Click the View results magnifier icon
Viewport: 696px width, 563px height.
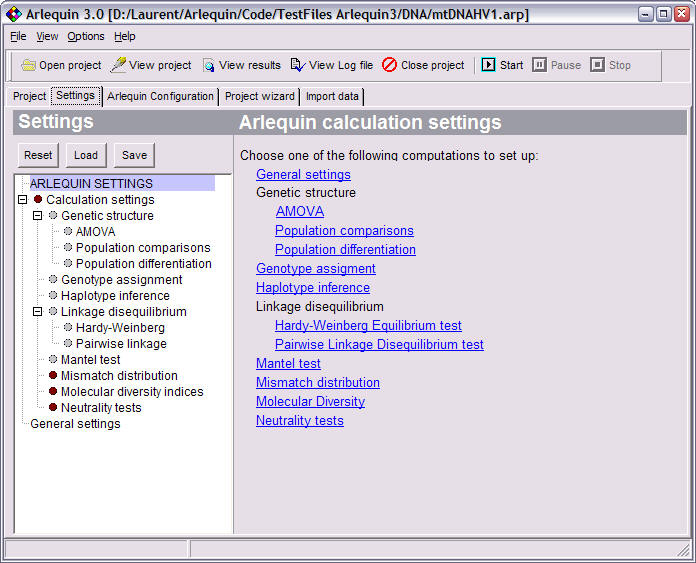click(x=209, y=66)
